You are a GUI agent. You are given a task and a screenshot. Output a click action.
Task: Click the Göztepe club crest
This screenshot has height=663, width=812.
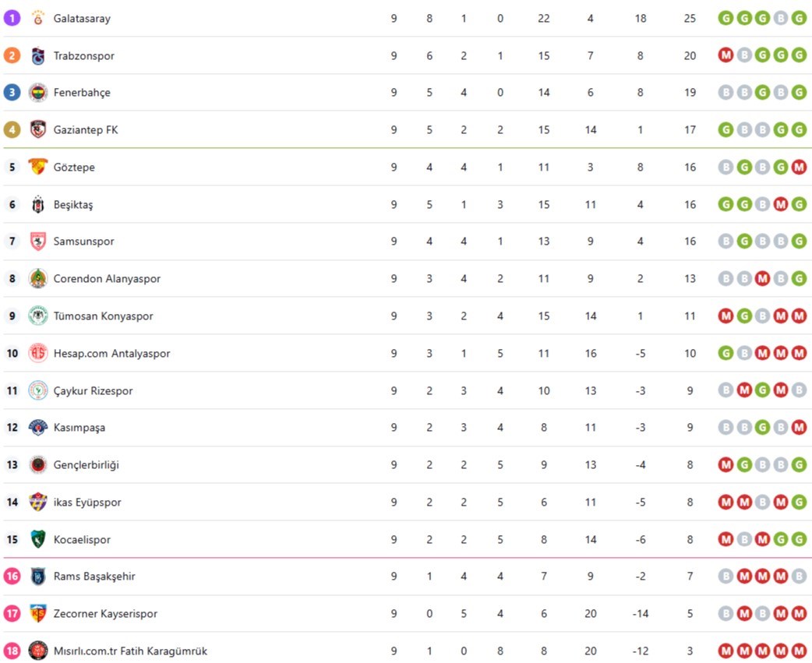(x=38, y=167)
